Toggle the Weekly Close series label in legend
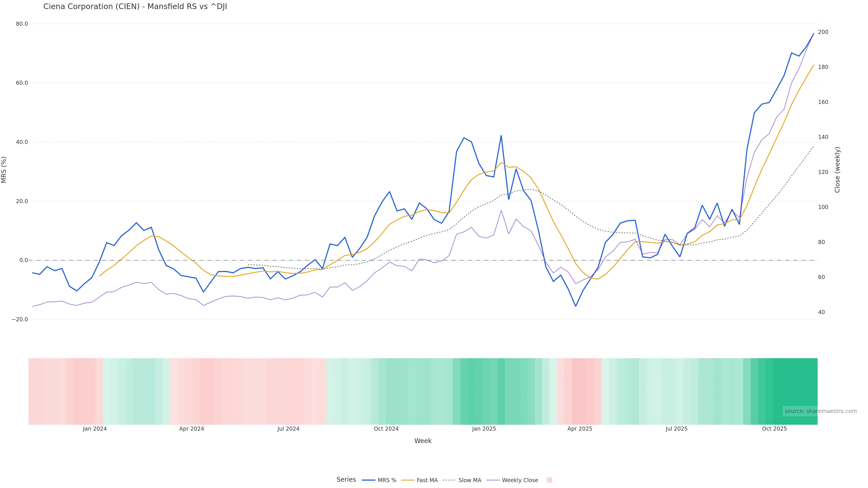Viewport: 868px width, 488px height. coord(520,480)
